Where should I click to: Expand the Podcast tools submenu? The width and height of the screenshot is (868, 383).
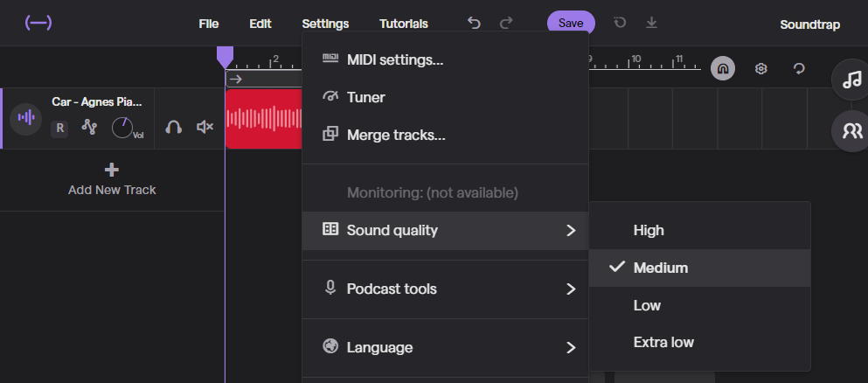(445, 289)
